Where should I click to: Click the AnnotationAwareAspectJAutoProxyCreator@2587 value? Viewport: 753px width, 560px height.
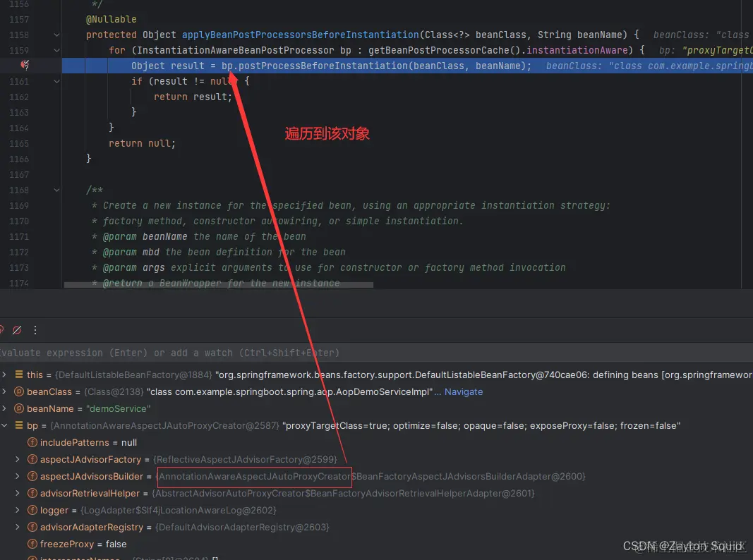(164, 425)
